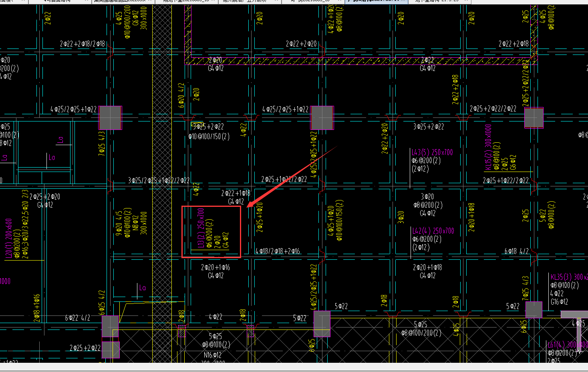Select the beam label L43(5) 250x700
The width and height of the screenshot is (588, 372).
click(x=433, y=152)
